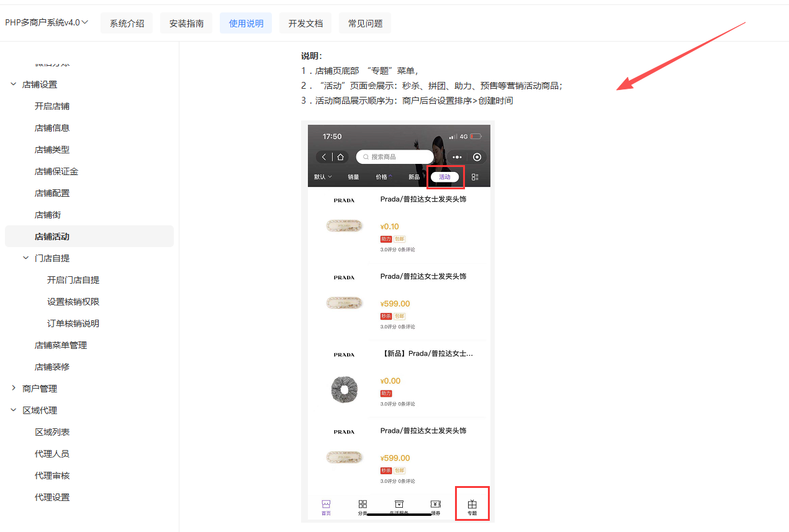Select 店铺菜单管理 in the sidebar

[61, 345]
